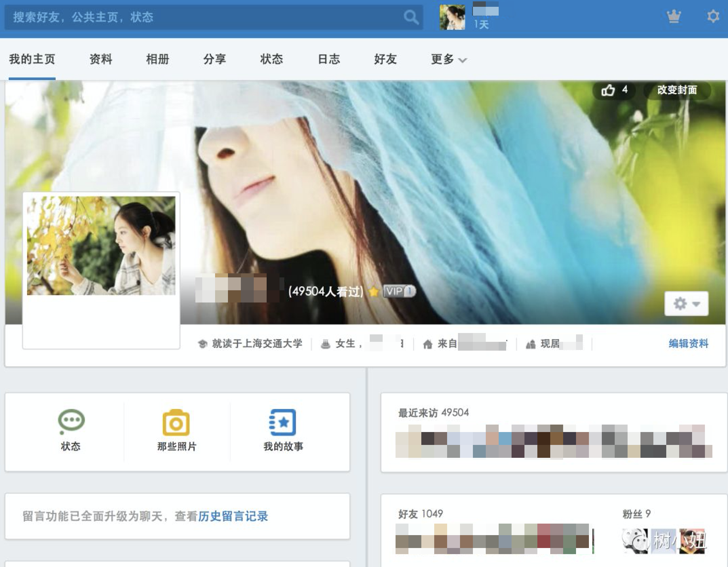Open the VIP crown icon
The height and width of the screenshot is (567, 728).
(673, 16)
